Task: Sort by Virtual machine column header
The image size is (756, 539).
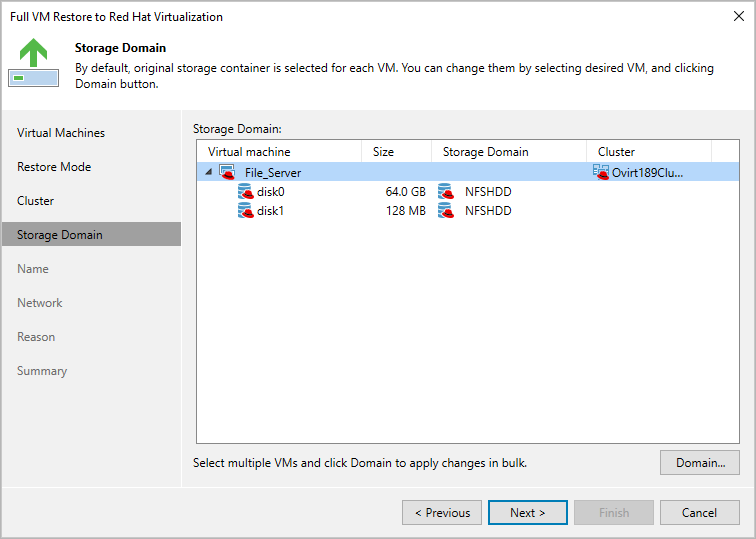Action: [x=279, y=151]
